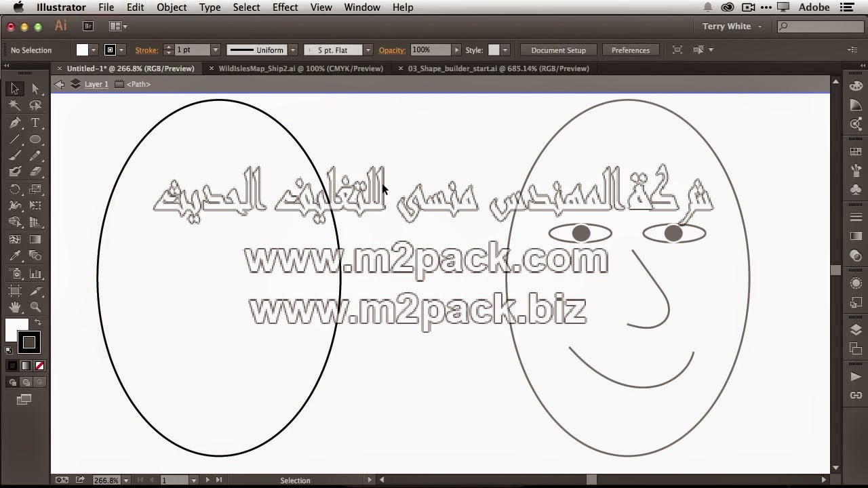The image size is (868, 488).
Task: Open the graphic Style dropdown
Action: [505, 50]
